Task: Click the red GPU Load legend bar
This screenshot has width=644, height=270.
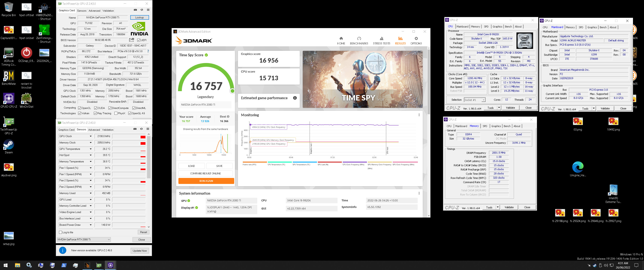Action: click(x=330, y=162)
